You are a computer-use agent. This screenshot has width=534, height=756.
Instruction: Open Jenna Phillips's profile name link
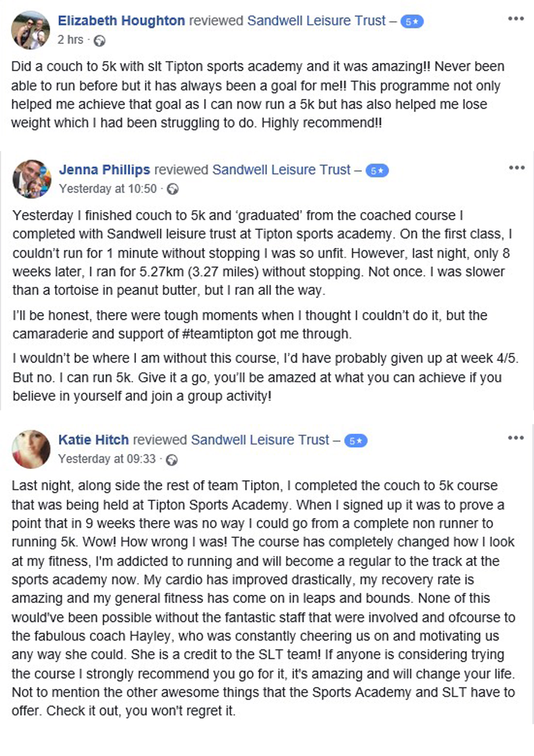point(105,170)
